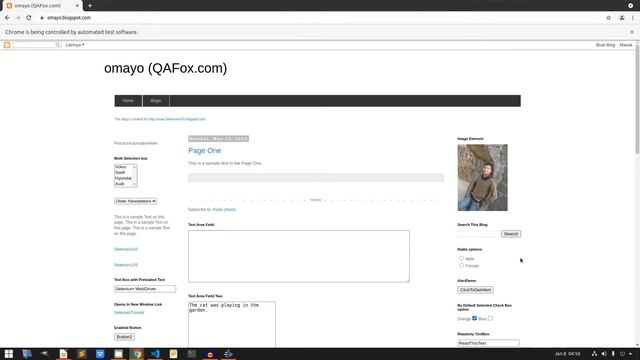Click the blog URL link under the menu bar
This screenshot has width=640, height=360.
pyautogui.click(x=177, y=119)
